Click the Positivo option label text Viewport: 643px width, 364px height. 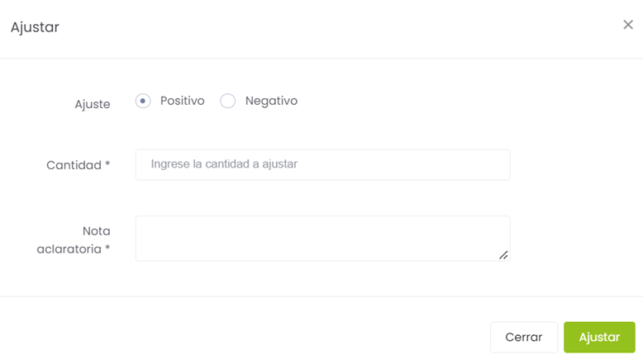click(182, 101)
